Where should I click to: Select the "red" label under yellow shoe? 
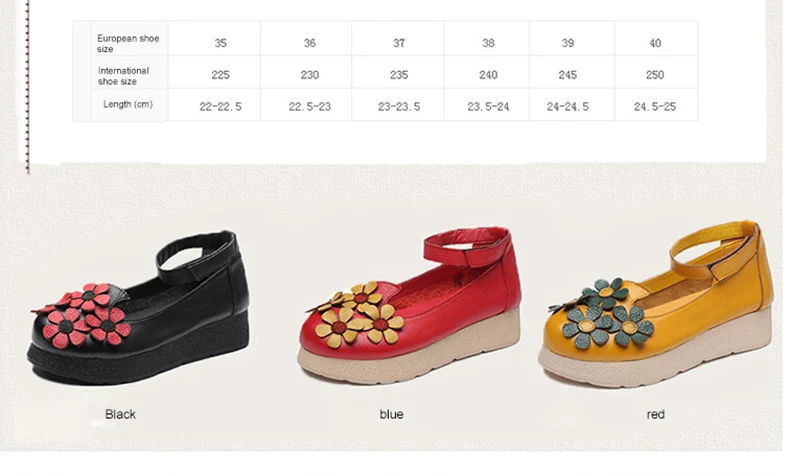pos(655,415)
